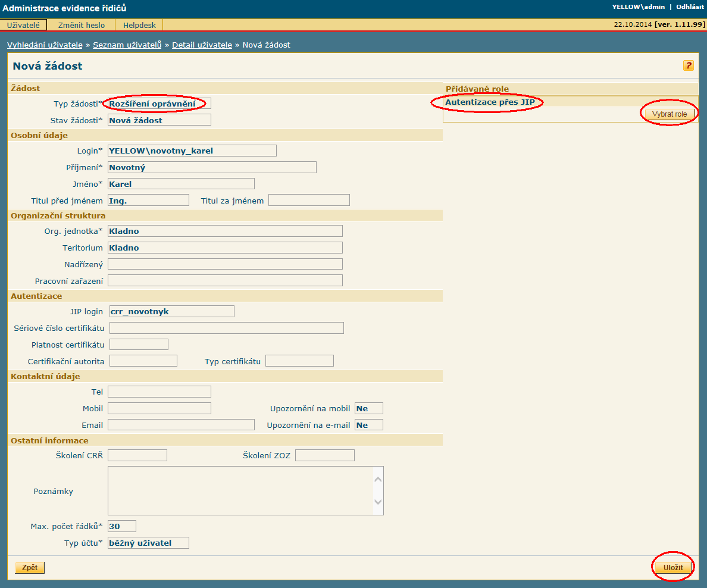Click the Mobil input field

[159, 408]
